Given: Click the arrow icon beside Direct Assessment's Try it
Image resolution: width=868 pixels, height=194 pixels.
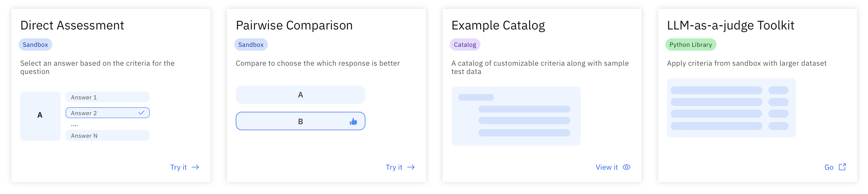Looking at the screenshot, I should [195, 167].
